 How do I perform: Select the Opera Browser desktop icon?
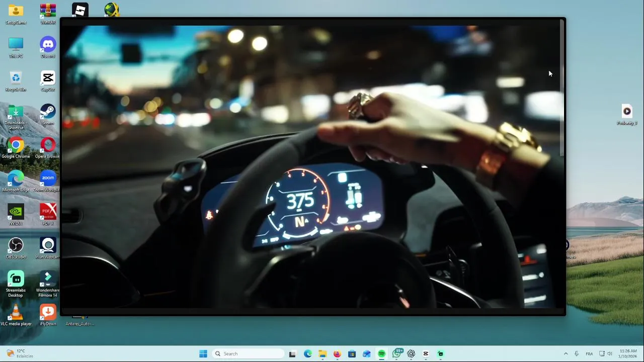[x=48, y=148]
